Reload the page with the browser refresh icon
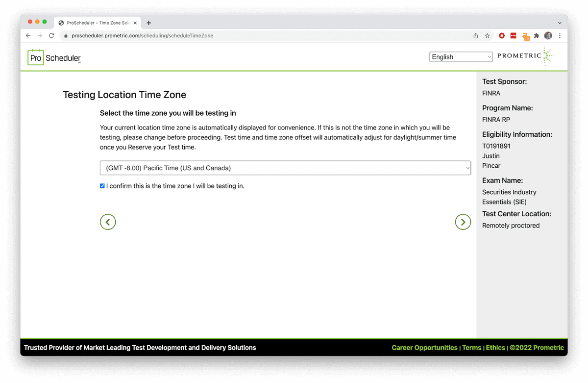588x383 pixels. pyautogui.click(x=51, y=36)
